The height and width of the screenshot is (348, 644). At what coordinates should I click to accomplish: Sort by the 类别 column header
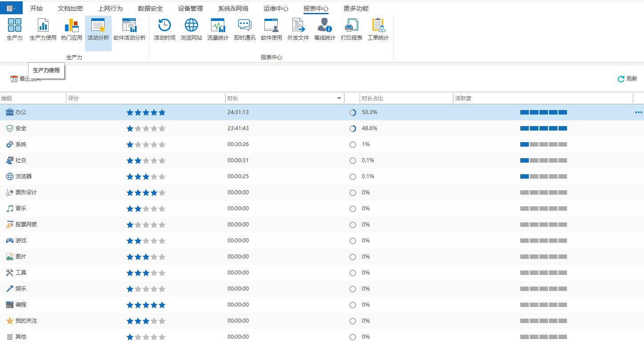pyautogui.click(x=33, y=98)
